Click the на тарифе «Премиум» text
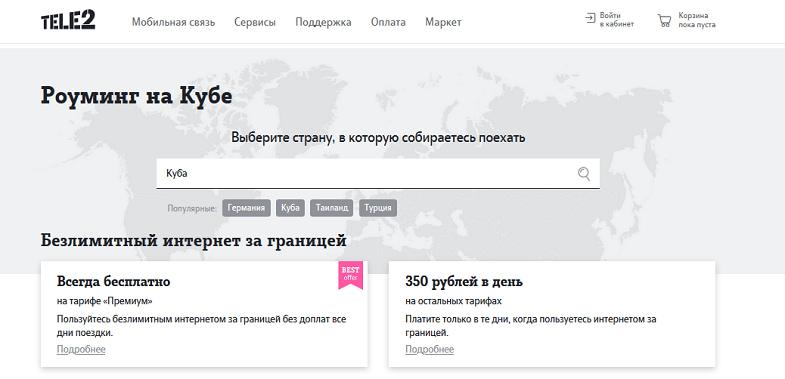 pos(104,301)
